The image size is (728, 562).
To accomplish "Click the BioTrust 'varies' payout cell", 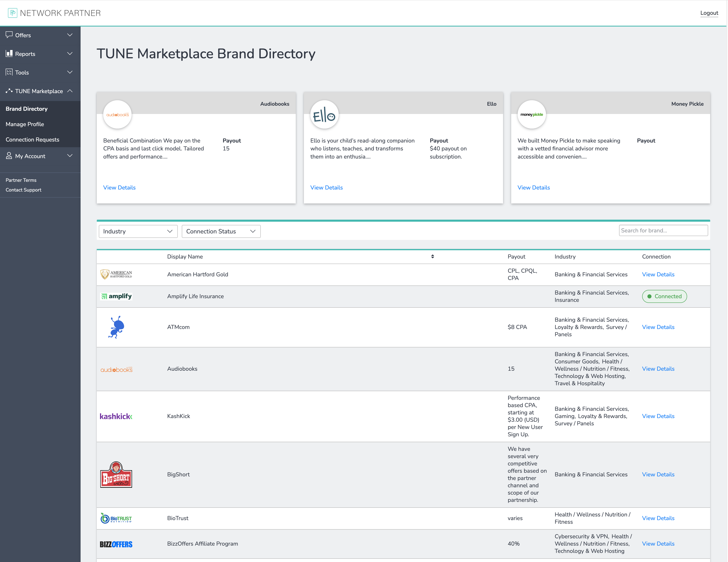I will click(515, 518).
